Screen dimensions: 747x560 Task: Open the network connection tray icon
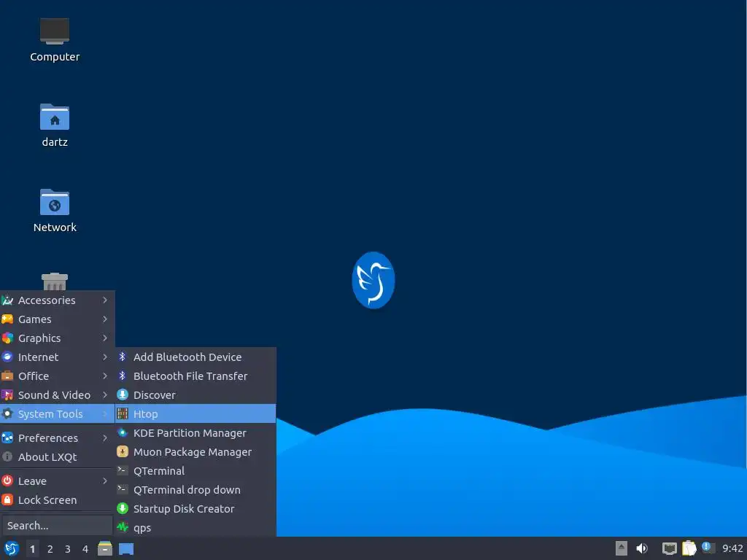tap(670, 548)
